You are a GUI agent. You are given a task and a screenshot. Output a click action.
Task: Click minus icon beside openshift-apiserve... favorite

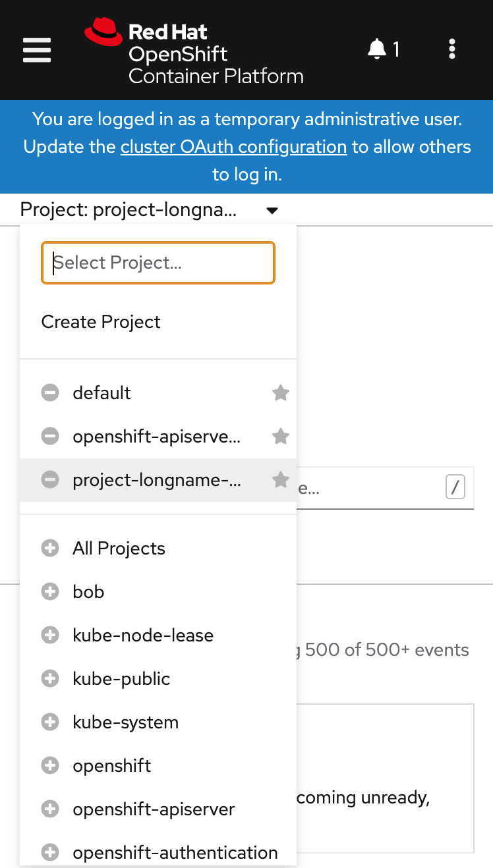(x=50, y=436)
